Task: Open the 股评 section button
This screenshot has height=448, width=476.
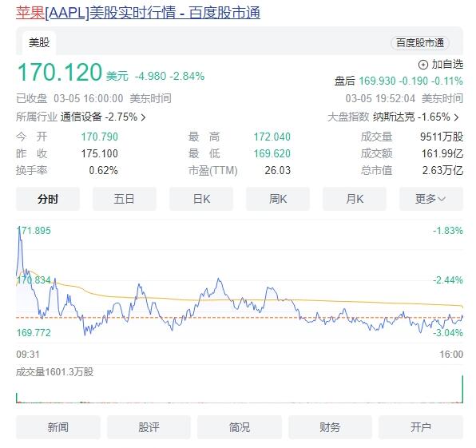Action: pyautogui.click(x=149, y=427)
